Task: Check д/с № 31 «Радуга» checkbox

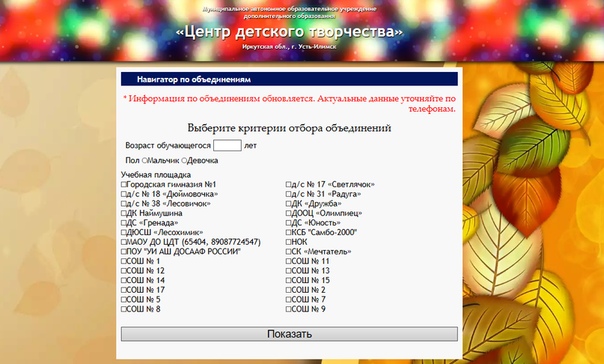Action: pyautogui.click(x=288, y=194)
